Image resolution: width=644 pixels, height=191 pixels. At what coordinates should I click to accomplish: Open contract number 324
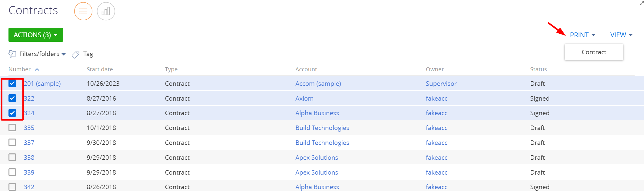(29, 113)
